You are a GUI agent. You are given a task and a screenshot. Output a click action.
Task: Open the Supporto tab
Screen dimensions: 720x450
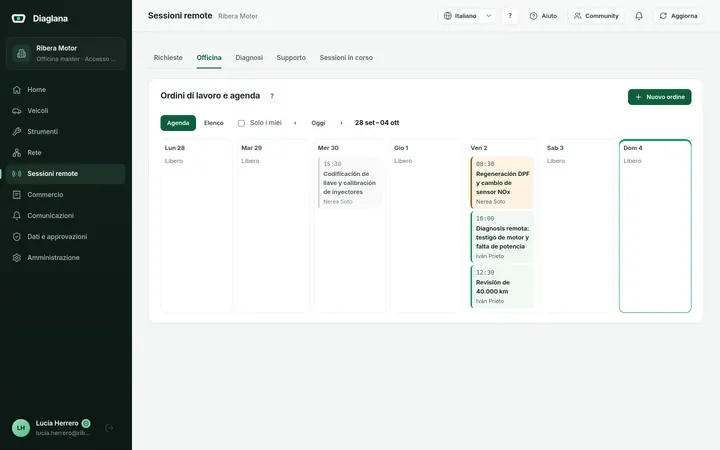(x=291, y=58)
